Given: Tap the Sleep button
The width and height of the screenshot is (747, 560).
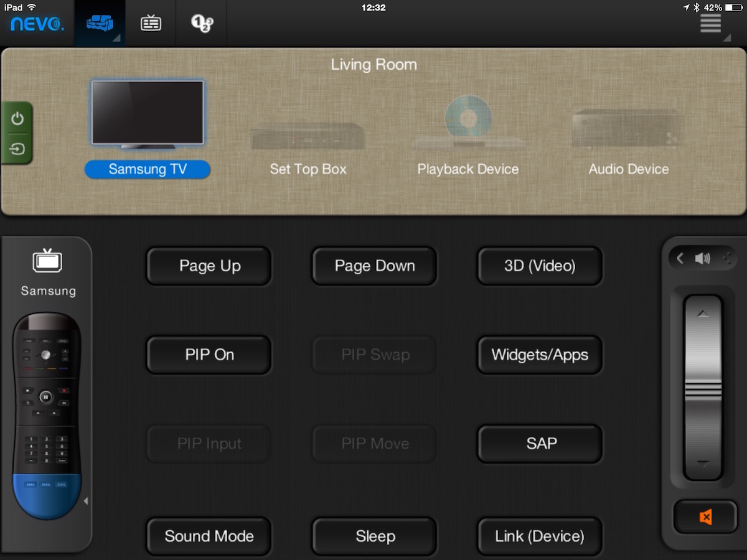Looking at the screenshot, I should [374, 536].
